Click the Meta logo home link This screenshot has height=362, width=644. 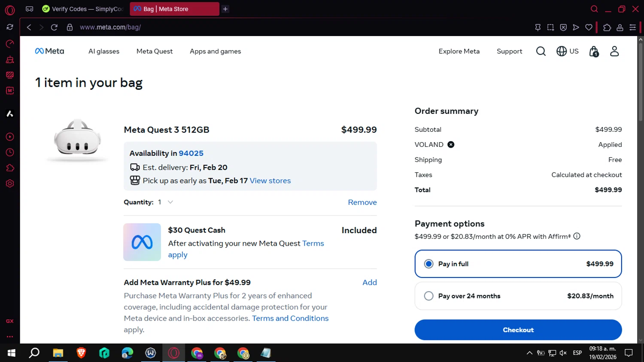49,51
